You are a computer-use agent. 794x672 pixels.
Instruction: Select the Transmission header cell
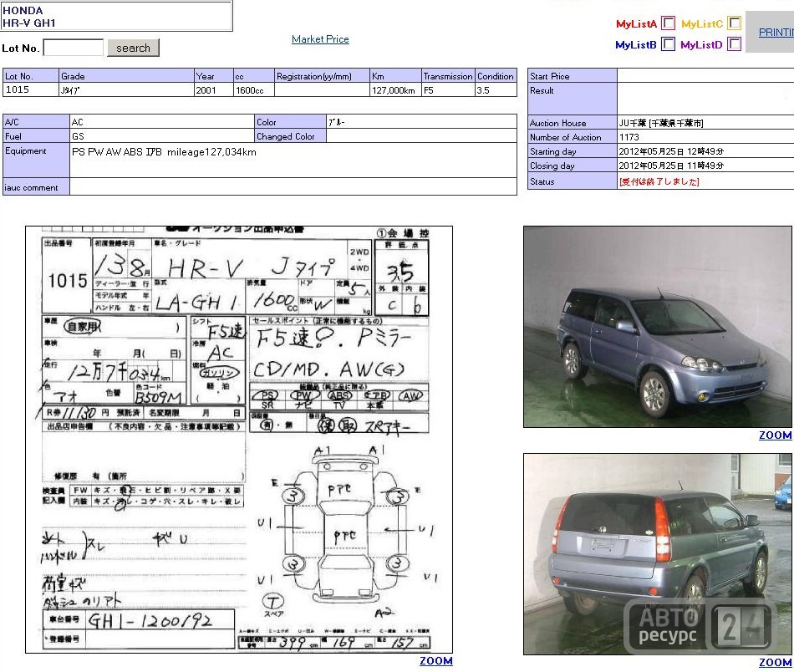point(448,75)
